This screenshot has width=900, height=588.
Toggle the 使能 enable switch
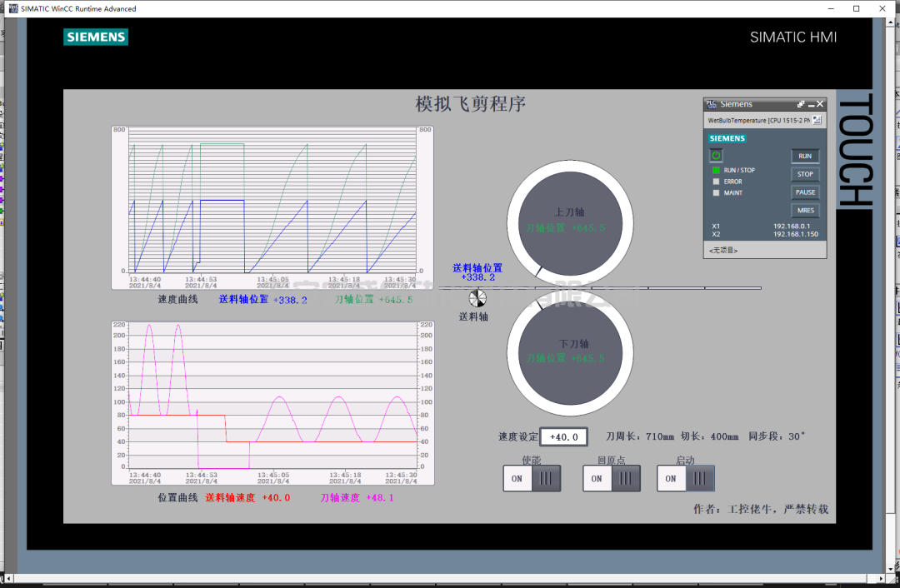coord(532,479)
